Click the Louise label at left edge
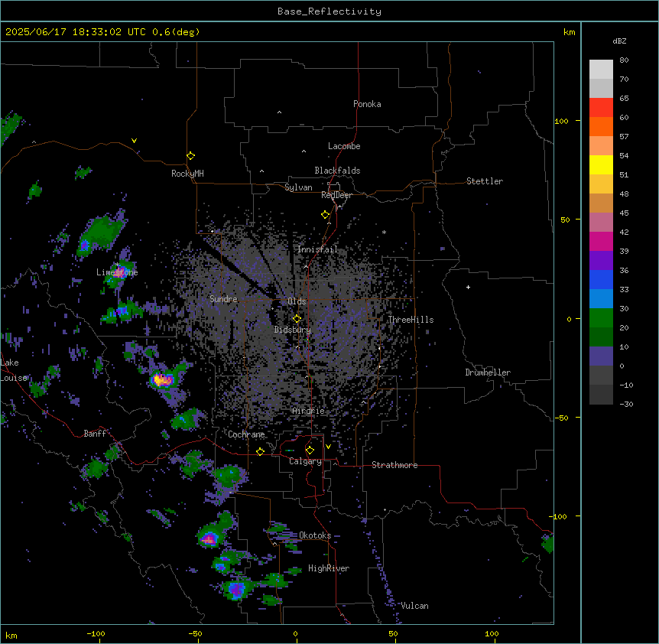Screen dimensions: 659x644 (x=14, y=378)
